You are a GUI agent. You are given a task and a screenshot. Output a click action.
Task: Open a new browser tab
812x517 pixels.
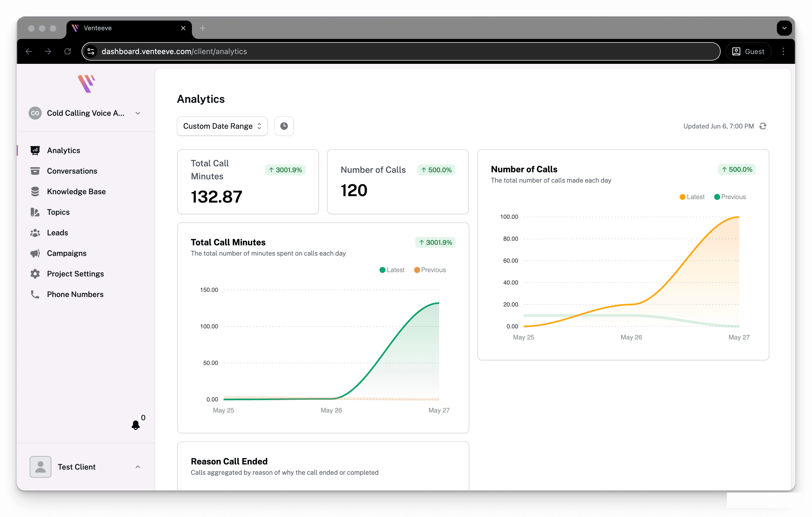(x=203, y=28)
